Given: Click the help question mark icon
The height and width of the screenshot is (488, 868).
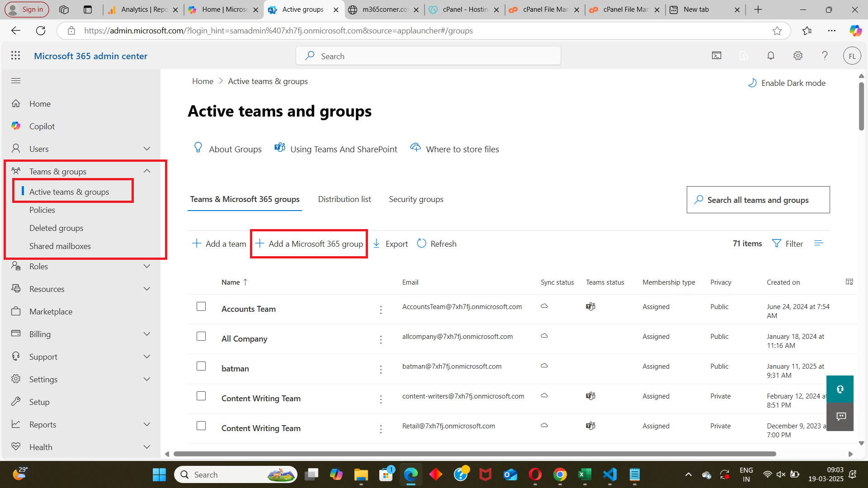Looking at the screenshot, I should (x=825, y=56).
